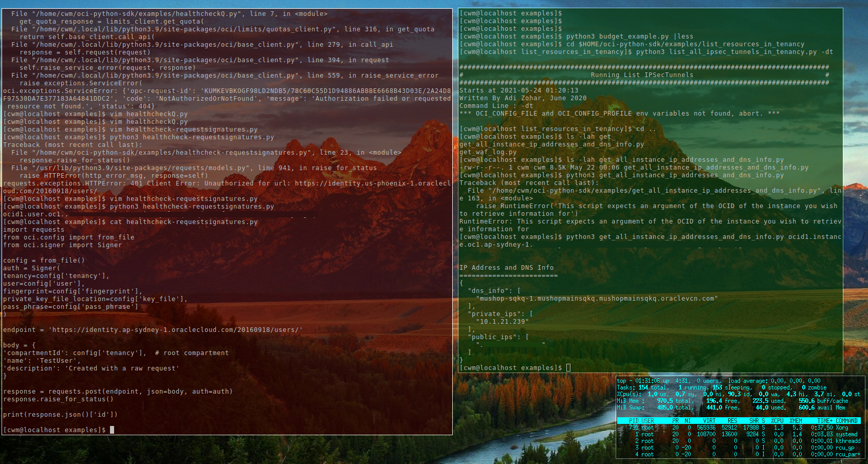The height and width of the screenshot is (464, 868).
Task: Click the ap-sydney-1 endpoint URL assignment line
Action: click(153, 330)
